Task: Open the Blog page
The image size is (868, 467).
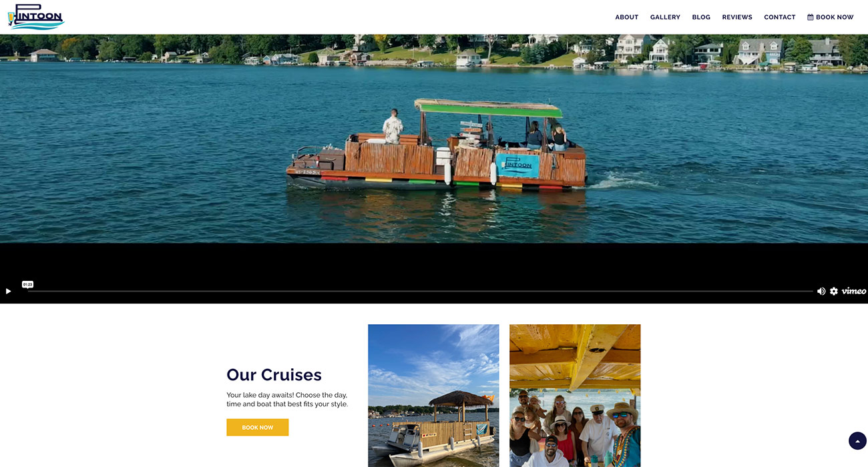Action: coord(701,17)
